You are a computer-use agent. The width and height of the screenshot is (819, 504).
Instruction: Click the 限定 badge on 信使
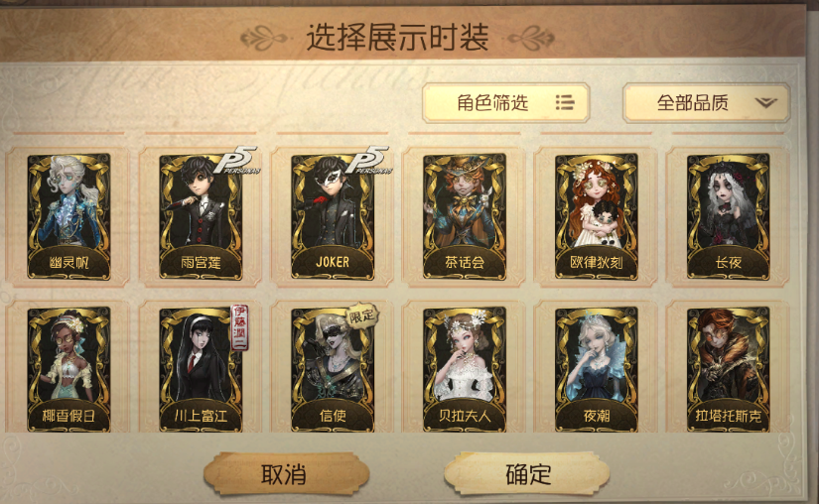click(x=362, y=315)
